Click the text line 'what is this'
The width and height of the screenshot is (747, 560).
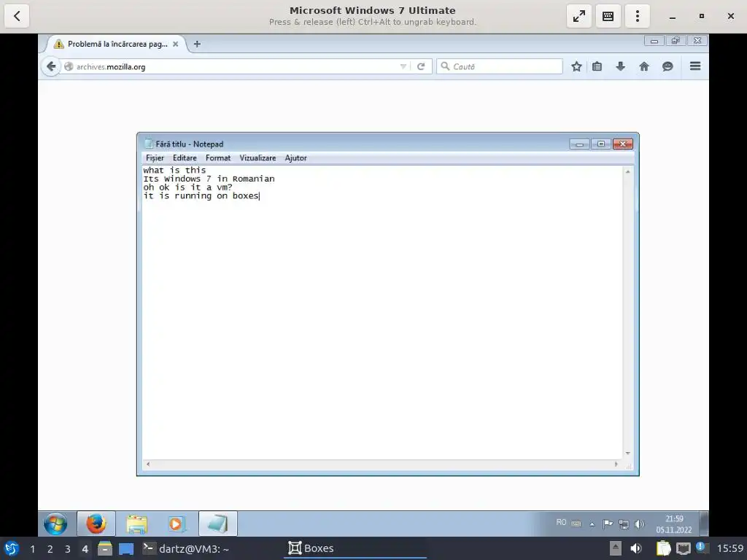tap(174, 170)
